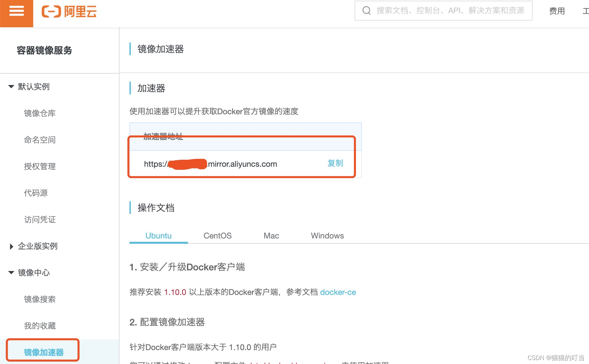Click the Alibaba Cloud logo
This screenshot has width=589, height=364.
click(69, 12)
